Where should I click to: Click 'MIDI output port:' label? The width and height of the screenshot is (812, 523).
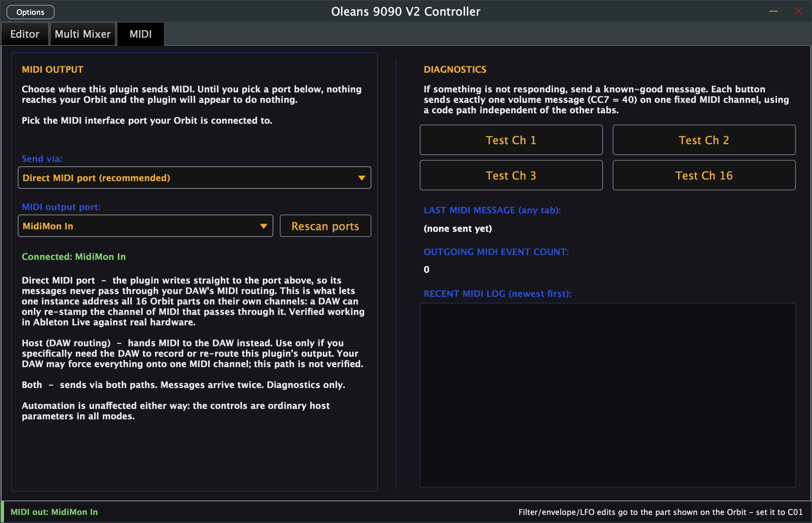point(61,207)
